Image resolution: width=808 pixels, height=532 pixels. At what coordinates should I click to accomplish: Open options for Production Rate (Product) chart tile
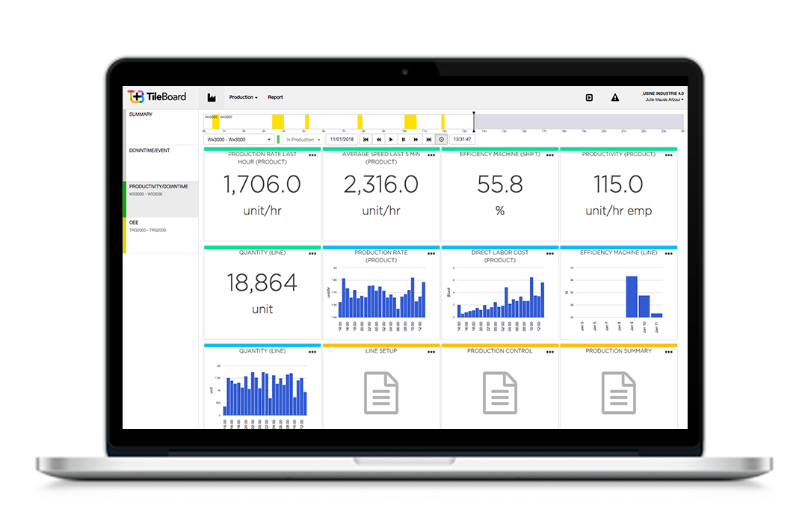pyautogui.click(x=431, y=254)
